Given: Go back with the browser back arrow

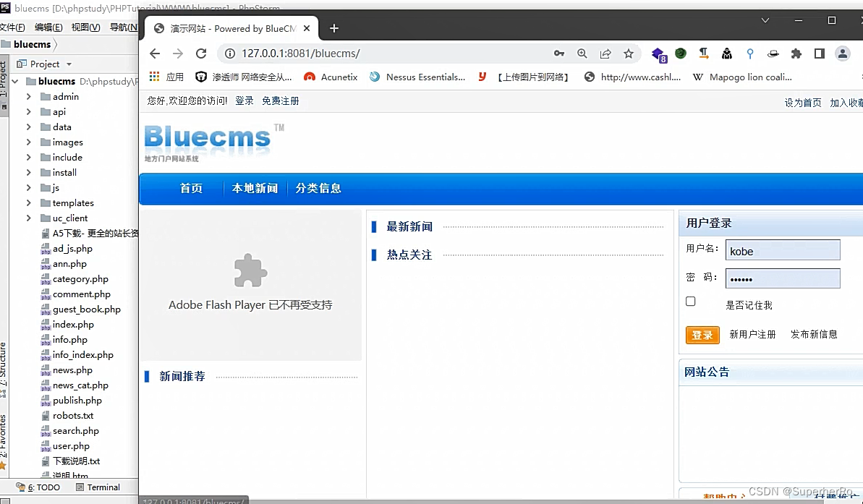Looking at the screenshot, I should click(x=155, y=54).
